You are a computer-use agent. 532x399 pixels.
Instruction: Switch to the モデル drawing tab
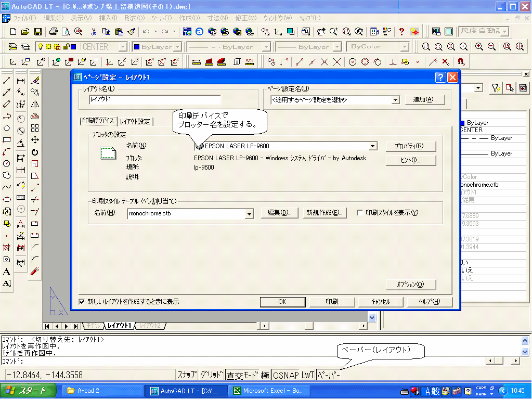click(x=93, y=326)
